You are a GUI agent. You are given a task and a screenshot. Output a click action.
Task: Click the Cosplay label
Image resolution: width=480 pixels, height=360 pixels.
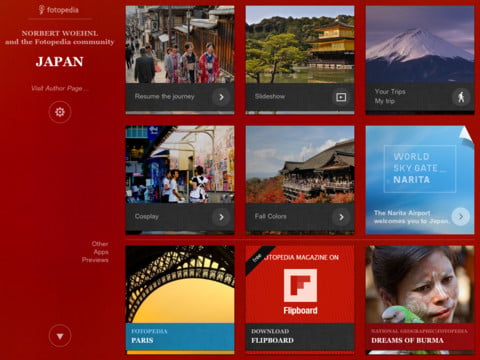147,216
